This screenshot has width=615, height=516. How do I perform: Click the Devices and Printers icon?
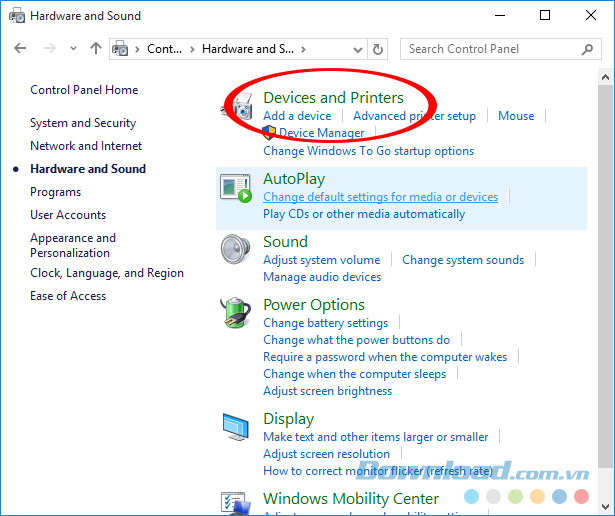[237, 107]
